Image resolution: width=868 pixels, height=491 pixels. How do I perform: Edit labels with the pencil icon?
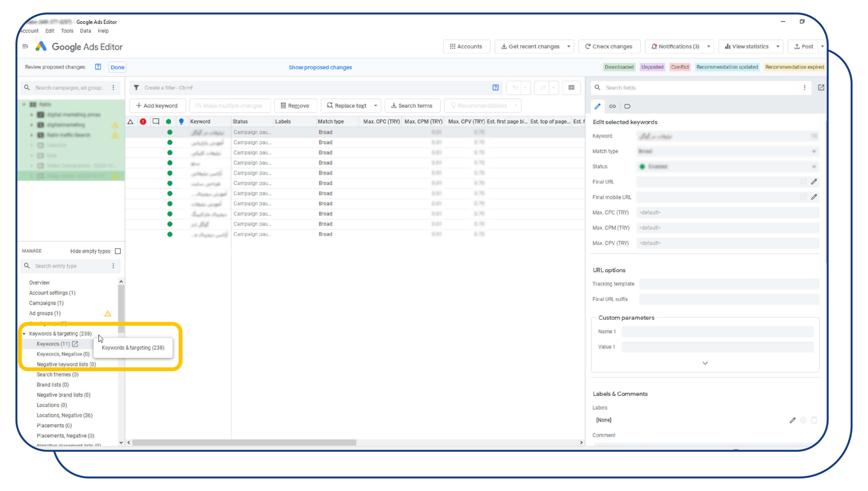pyautogui.click(x=792, y=420)
